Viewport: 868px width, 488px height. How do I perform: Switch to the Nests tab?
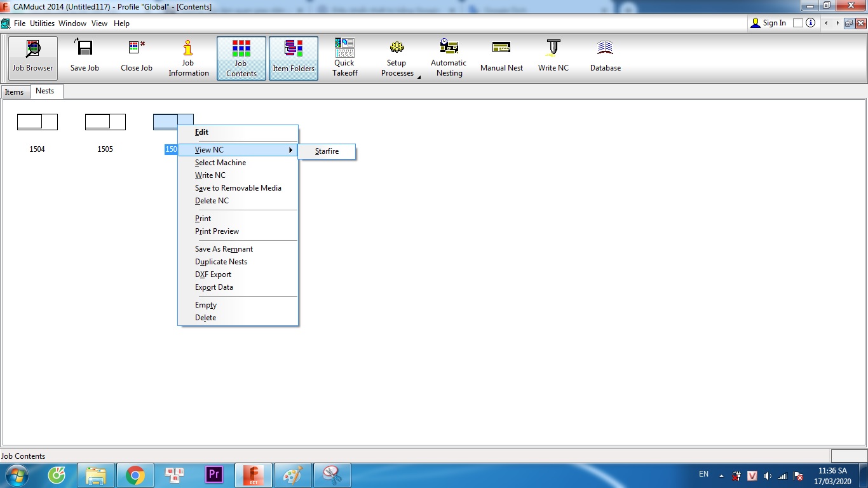tap(45, 91)
